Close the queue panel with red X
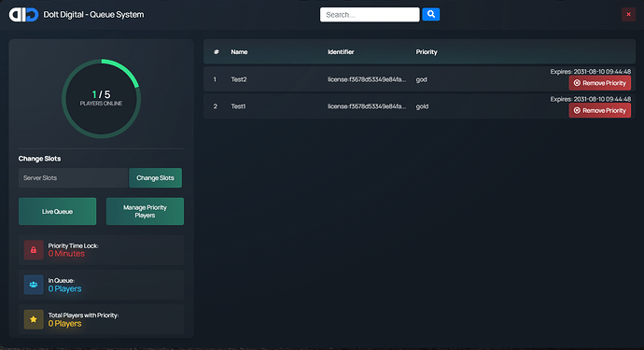 pos(628,14)
